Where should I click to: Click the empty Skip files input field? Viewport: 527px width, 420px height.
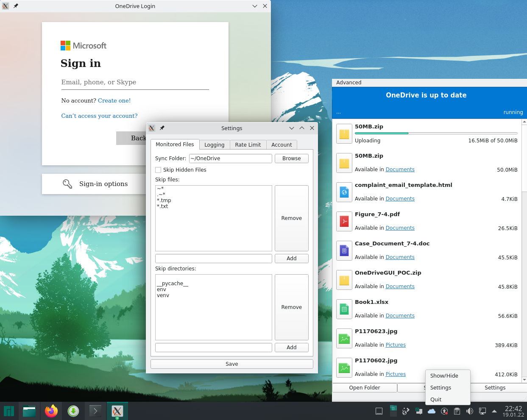tap(213, 258)
